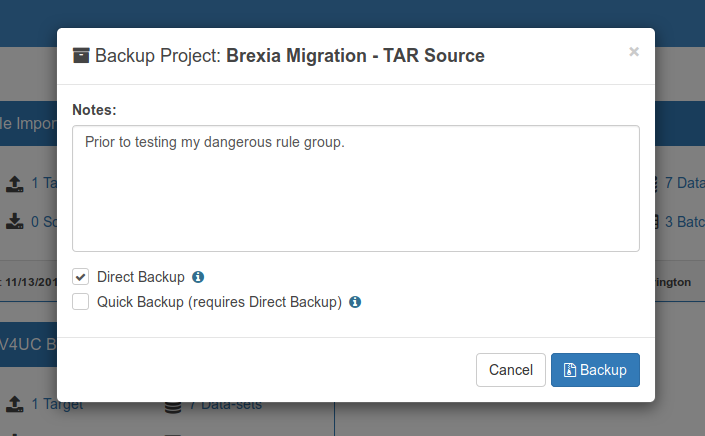This screenshot has height=436, width=705.
Task: Cancel the backup dialog
Action: click(x=511, y=370)
